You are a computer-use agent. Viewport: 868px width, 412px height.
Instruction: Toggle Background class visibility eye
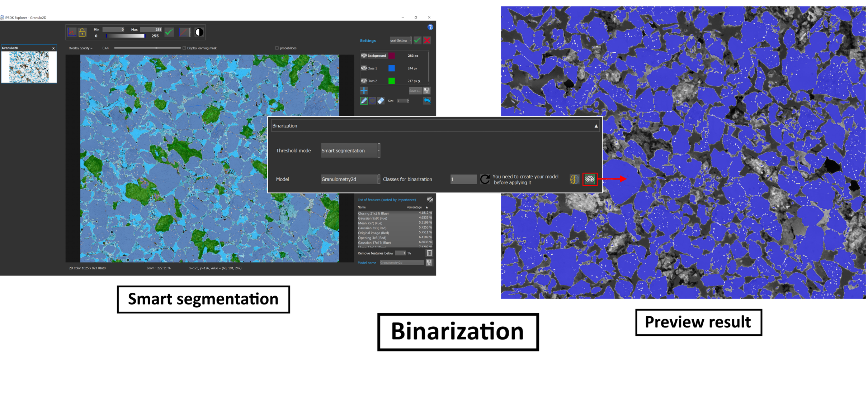pos(364,56)
